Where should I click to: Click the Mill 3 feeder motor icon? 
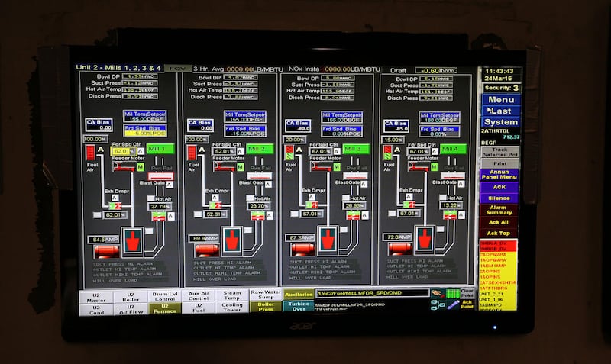[319, 166]
